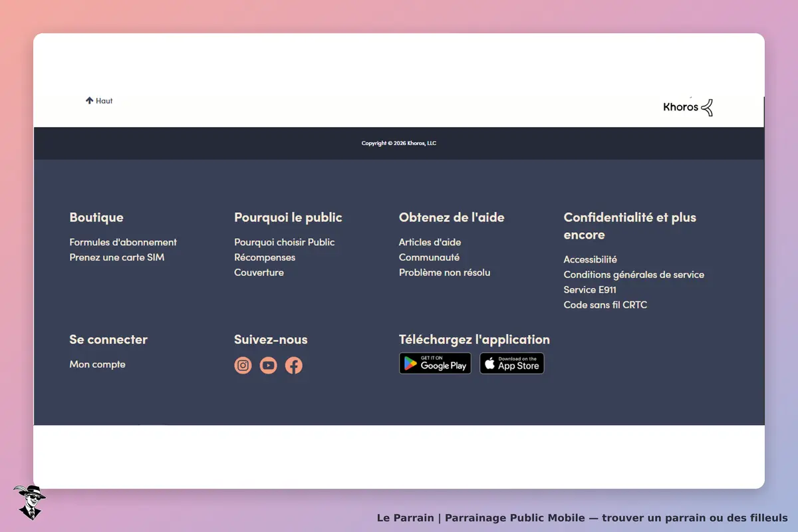798x532 pixels.
Task: Click the Haut back-to-top text
Action: point(104,101)
